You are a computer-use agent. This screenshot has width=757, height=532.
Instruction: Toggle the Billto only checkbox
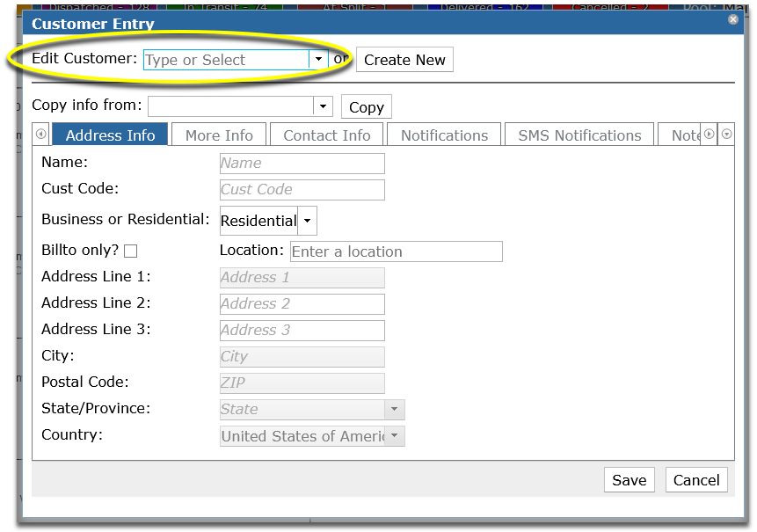pyautogui.click(x=130, y=251)
